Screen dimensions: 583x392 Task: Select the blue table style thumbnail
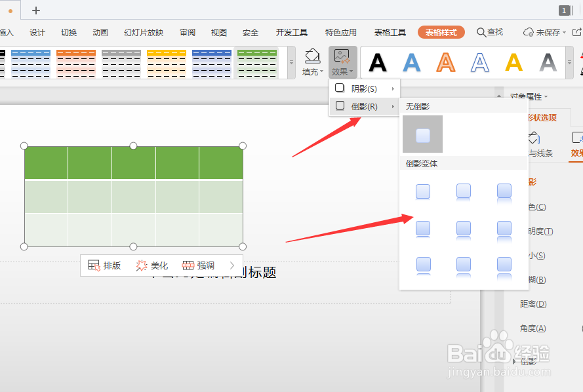tap(30, 64)
